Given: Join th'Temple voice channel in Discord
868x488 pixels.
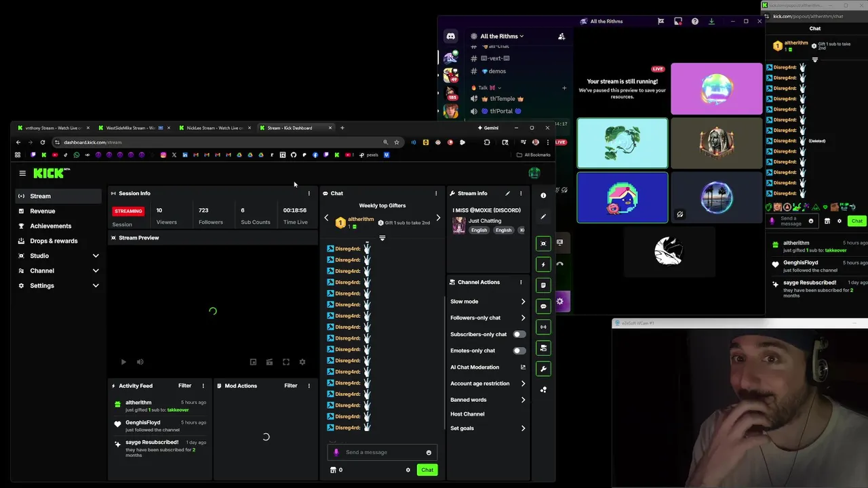Looking at the screenshot, I should (x=502, y=99).
